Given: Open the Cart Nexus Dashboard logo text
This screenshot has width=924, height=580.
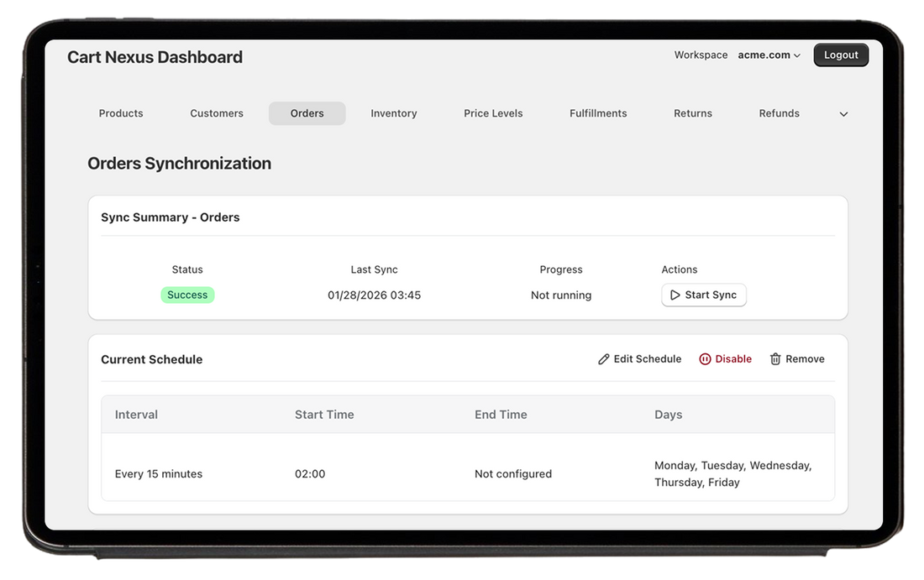Looking at the screenshot, I should 155,56.
